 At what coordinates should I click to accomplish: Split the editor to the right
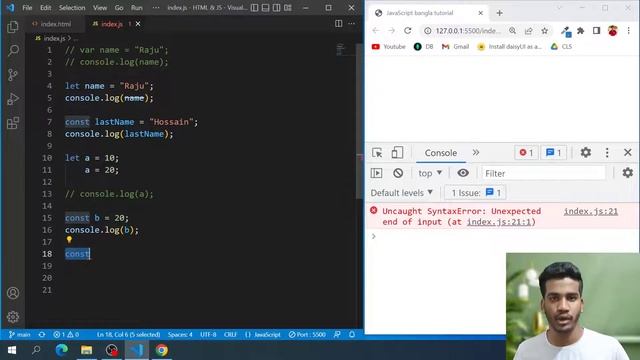[x=338, y=24]
